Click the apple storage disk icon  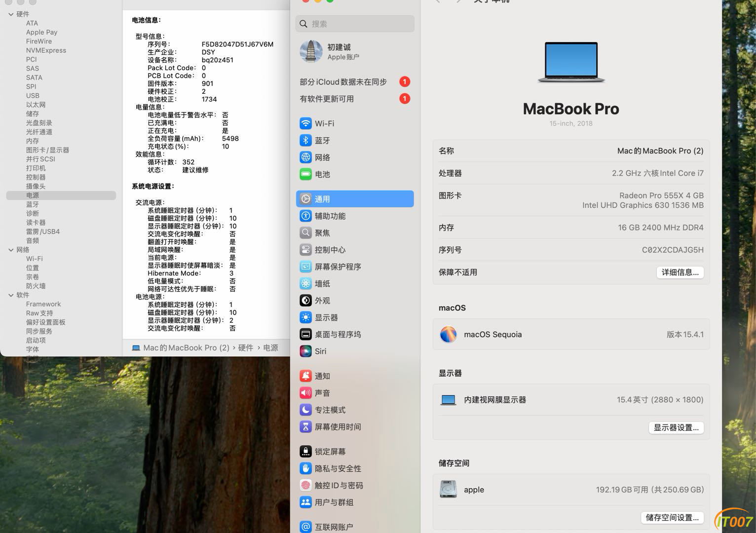pyautogui.click(x=448, y=489)
